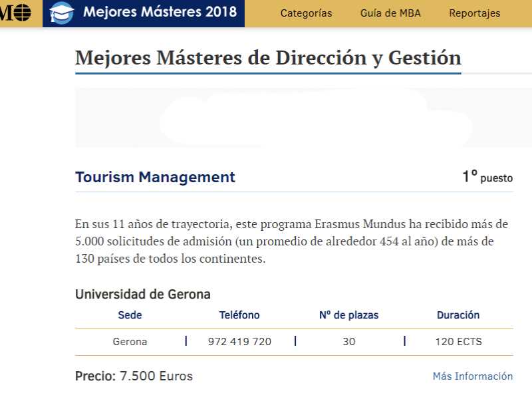Click the Precio 7.500 Euros text
Viewport: 532px width, 399px height.
click(134, 376)
